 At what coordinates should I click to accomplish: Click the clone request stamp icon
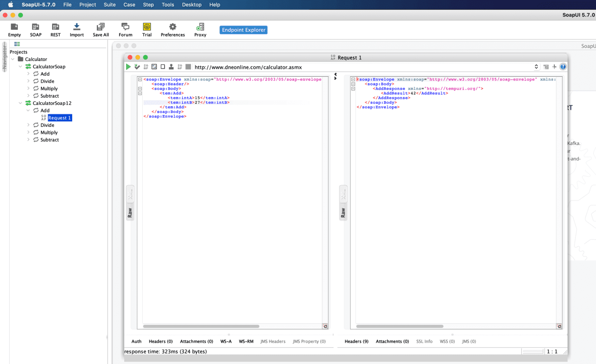[171, 67]
